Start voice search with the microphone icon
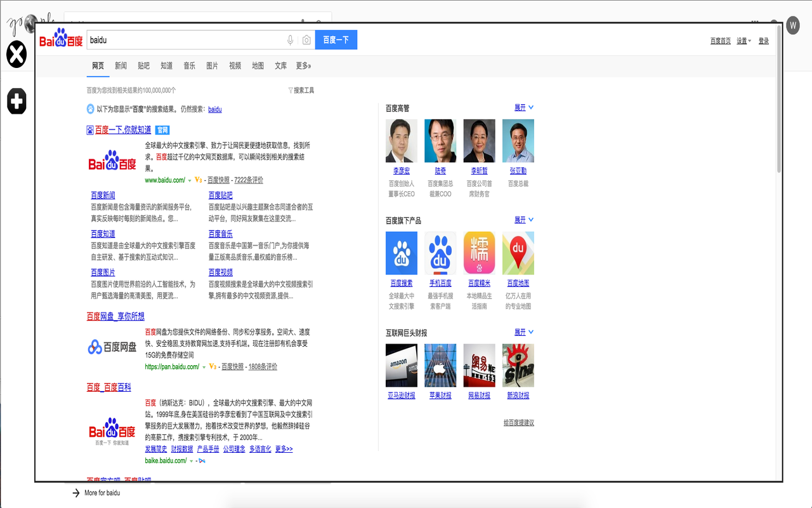This screenshot has width=812, height=508. pyautogui.click(x=291, y=40)
